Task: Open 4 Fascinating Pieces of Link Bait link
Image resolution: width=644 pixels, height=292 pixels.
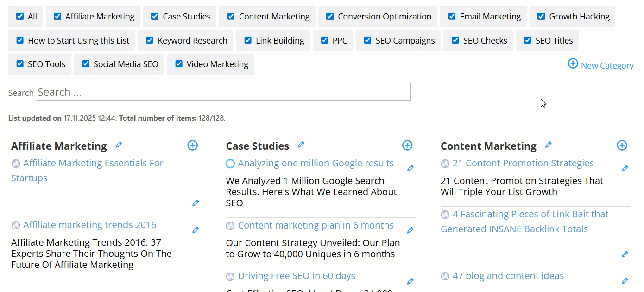Action: point(524,222)
